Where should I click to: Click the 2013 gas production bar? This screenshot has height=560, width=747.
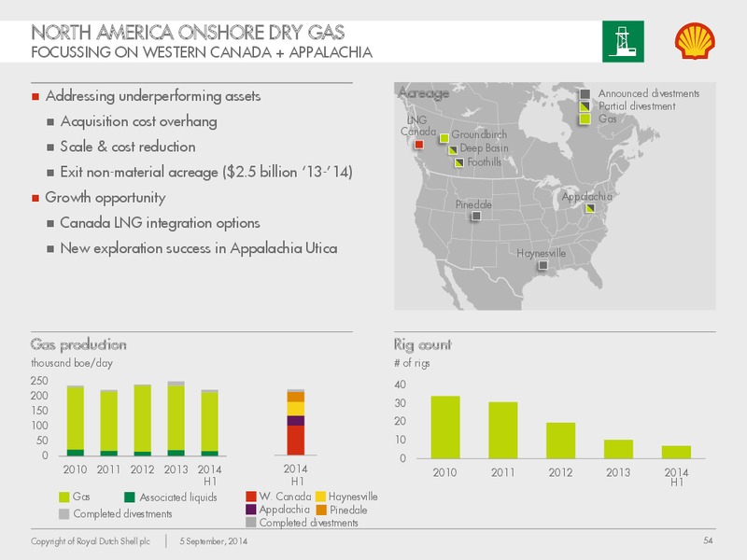click(x=176, y=418)
